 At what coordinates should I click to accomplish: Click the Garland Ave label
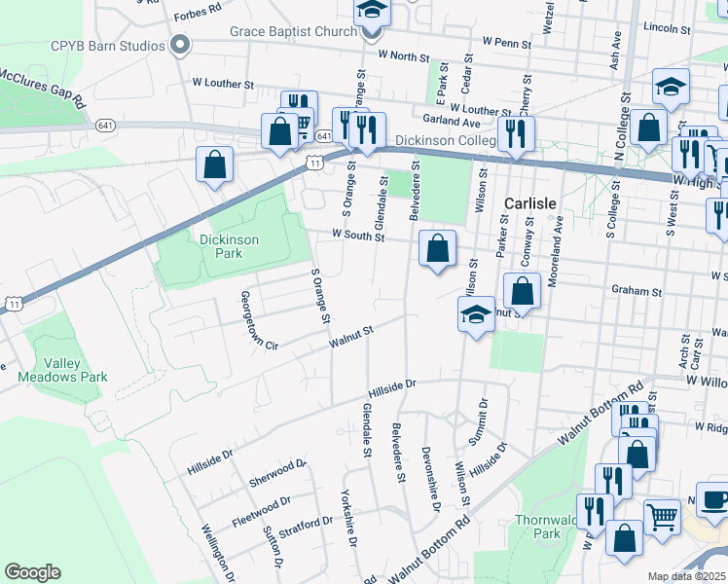pos(452,121)
